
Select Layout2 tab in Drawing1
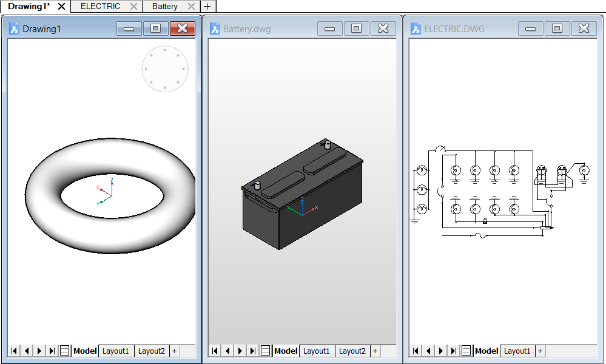coord(152,351)
